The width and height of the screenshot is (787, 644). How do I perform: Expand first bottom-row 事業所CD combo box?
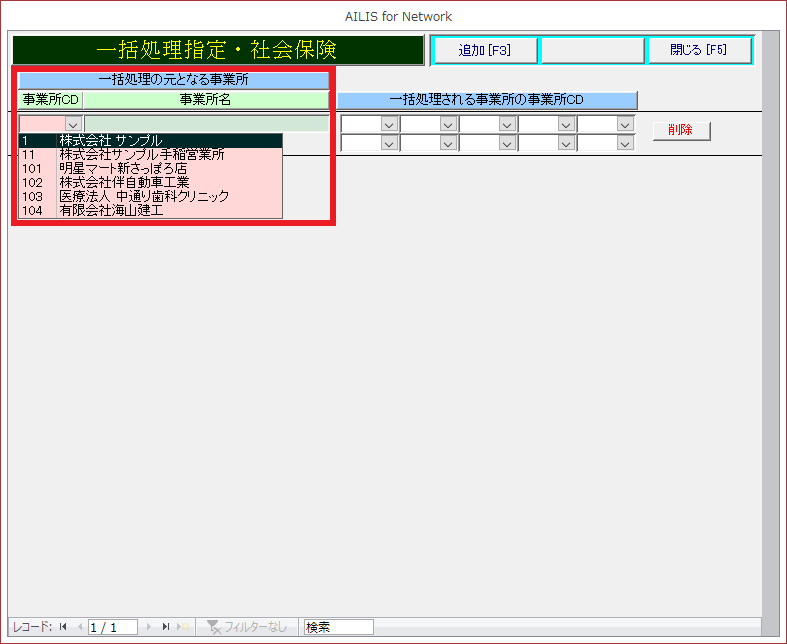(x=389, y=143)
